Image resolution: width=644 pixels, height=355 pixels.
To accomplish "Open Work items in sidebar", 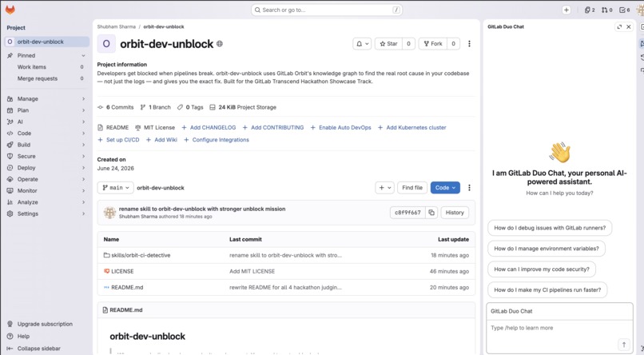I will click(46, 67).
